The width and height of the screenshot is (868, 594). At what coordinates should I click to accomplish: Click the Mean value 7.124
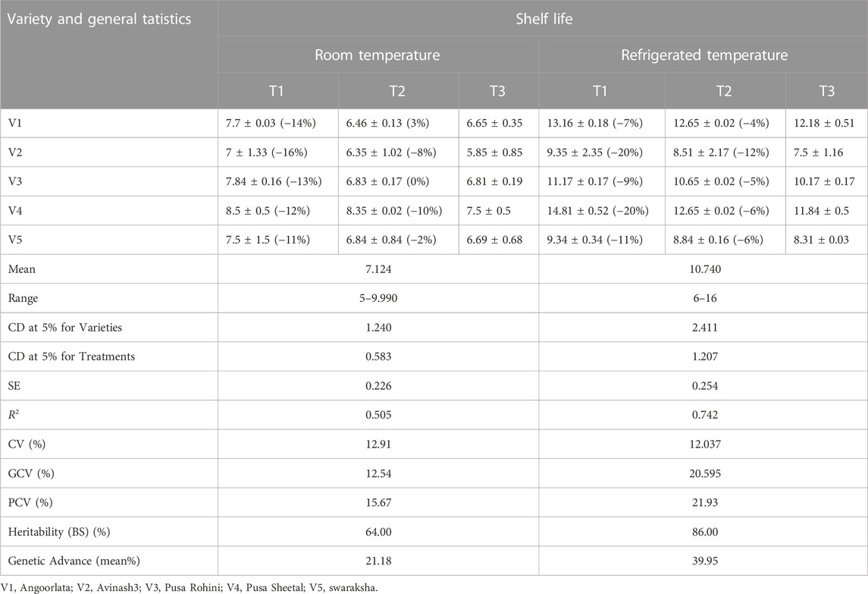(378, 269)
